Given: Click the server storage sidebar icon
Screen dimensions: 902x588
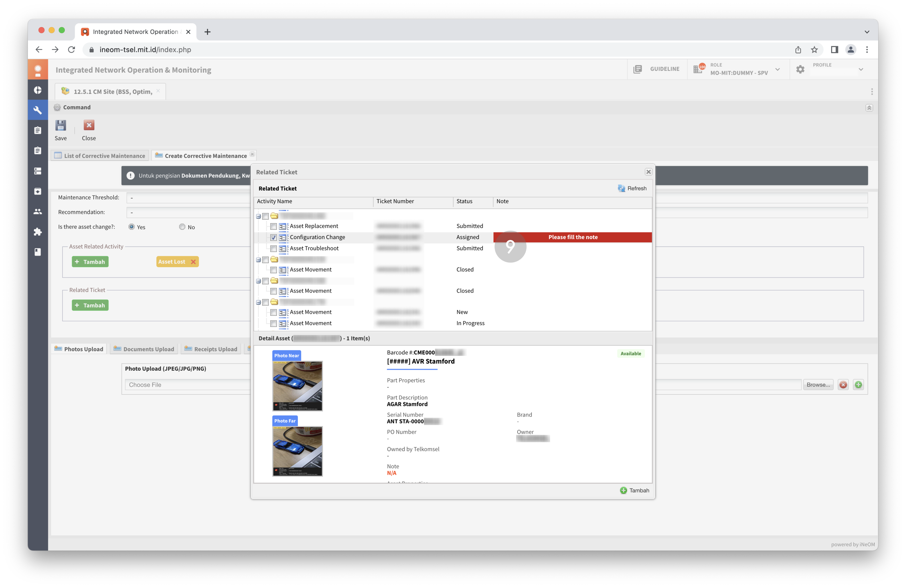Looking at the screenshot, I should coord(37,171).
